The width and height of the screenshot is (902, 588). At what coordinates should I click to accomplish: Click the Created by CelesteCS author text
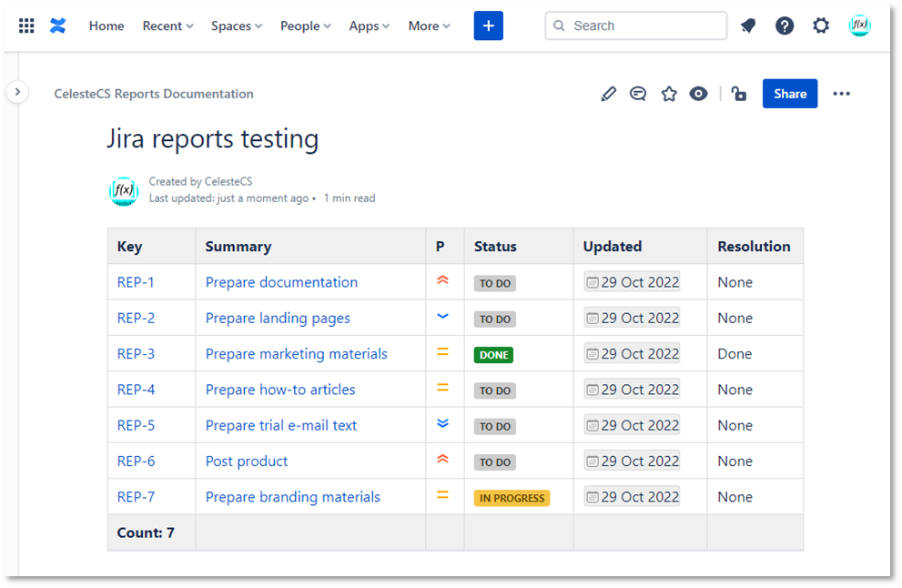tap(200, 181)
